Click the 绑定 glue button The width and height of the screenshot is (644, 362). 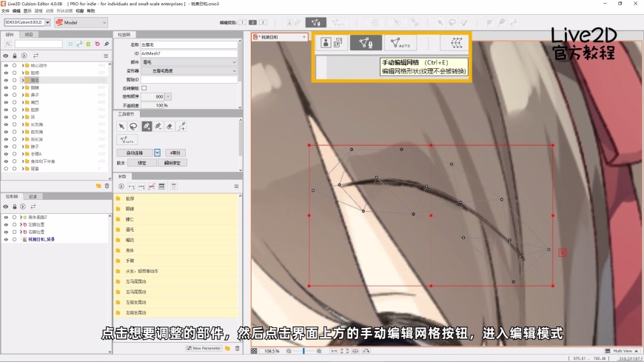[x=141, y=163]
